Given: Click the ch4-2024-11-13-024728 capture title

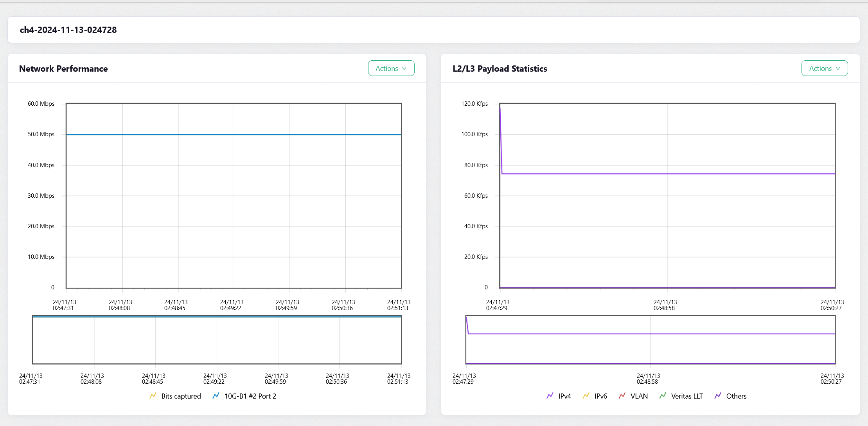Looking at the screenshot, I should pos(68,30).
